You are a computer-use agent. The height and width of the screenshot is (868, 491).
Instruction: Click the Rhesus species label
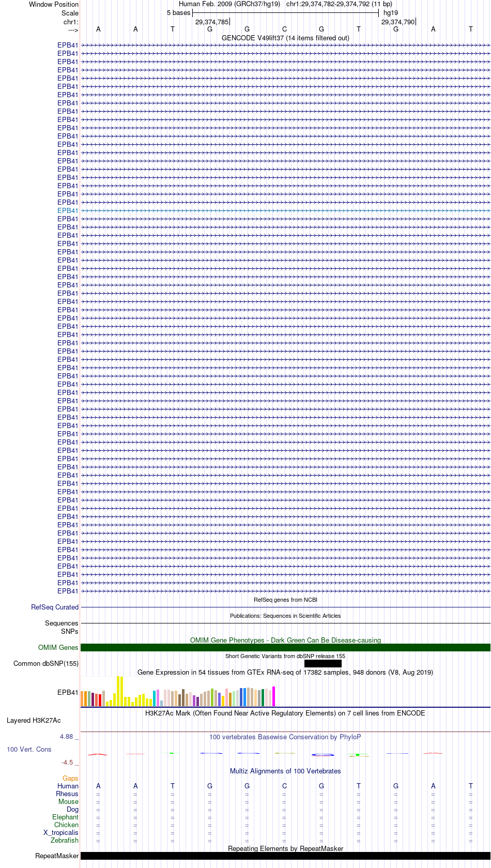click(x=67, y=794)
